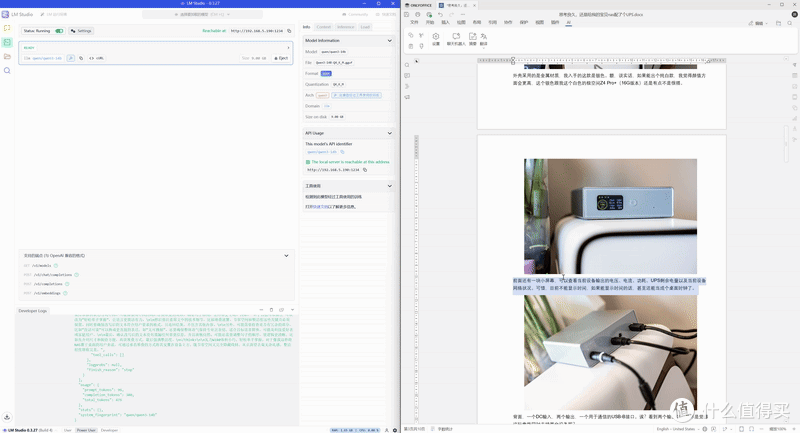Clear Developer Logs with the trash icon
800x433 pixels.
point(271,310)
